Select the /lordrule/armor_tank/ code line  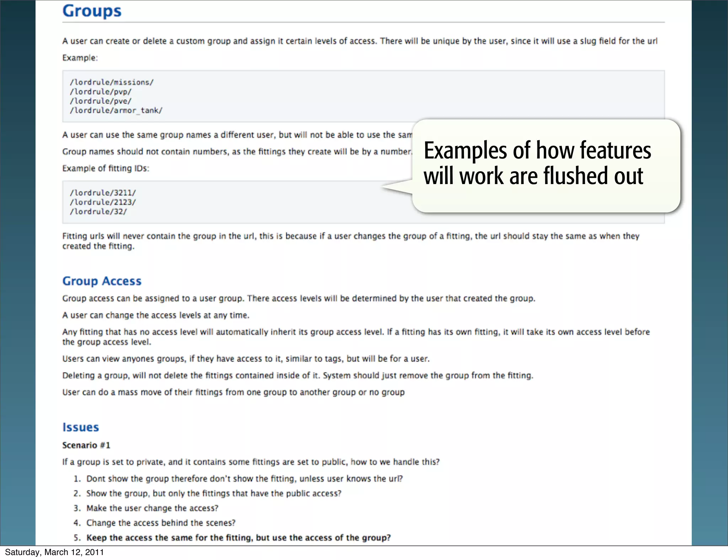(x=116, y=111)
